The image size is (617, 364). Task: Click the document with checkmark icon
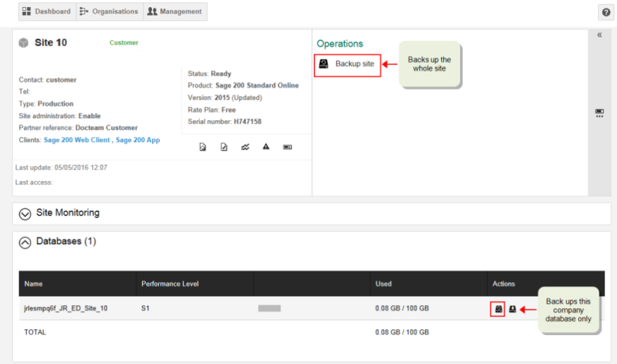(x=224, y=147)
